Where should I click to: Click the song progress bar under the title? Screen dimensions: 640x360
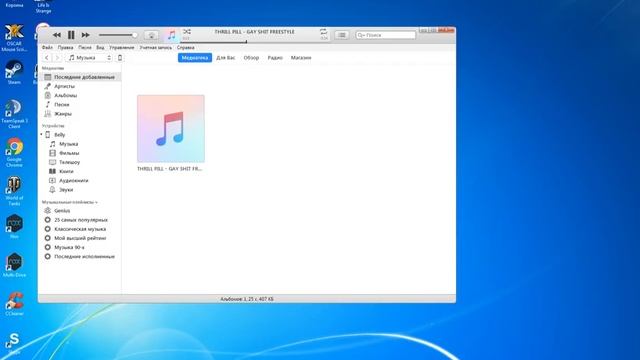[255, 41]
